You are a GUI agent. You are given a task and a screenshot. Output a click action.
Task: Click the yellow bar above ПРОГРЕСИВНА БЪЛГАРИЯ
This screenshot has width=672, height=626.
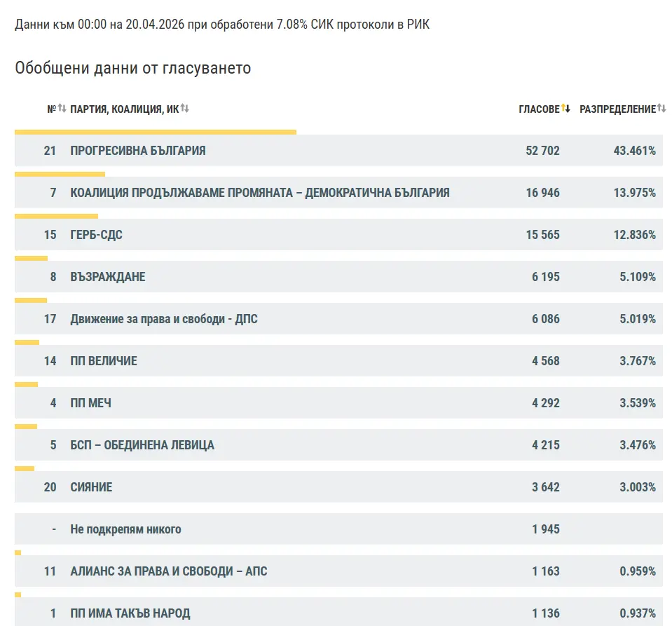155,132
